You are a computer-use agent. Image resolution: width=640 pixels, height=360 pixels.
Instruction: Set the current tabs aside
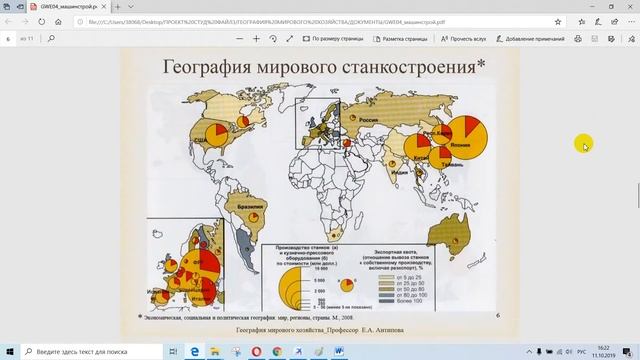tap(20, 7)
